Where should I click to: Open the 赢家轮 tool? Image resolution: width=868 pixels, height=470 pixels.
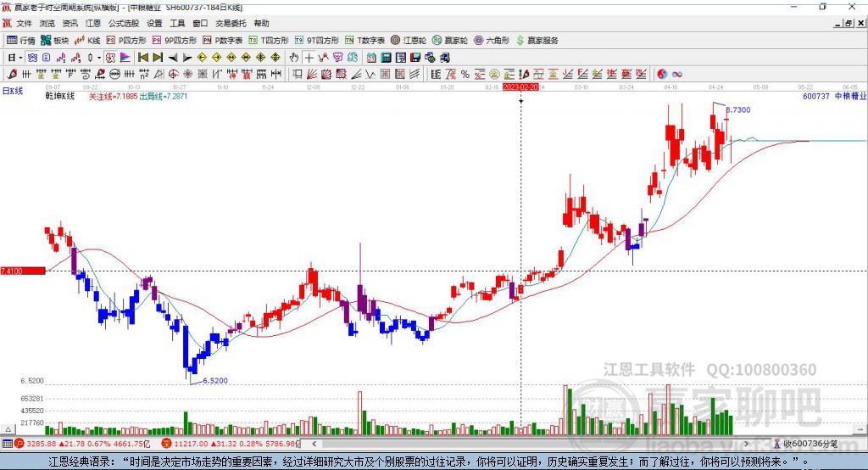pyautogui.click(x=450, y=41)
